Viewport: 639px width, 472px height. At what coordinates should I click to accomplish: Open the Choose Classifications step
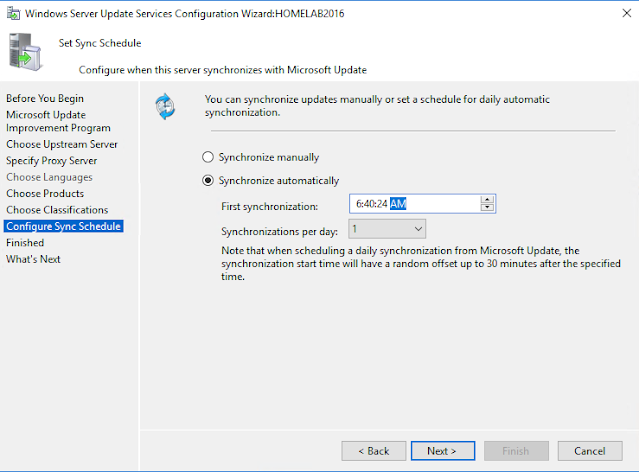point(57,210)
